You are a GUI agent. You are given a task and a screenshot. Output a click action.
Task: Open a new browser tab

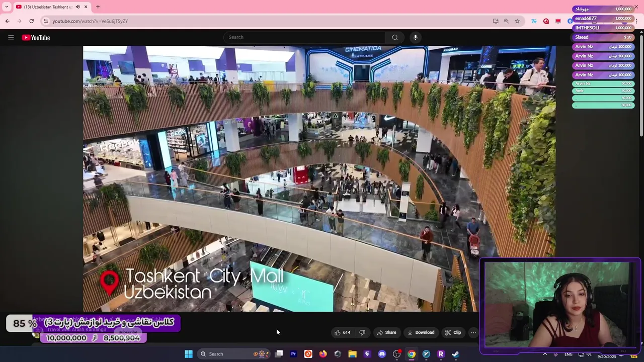tap(98, 7)
